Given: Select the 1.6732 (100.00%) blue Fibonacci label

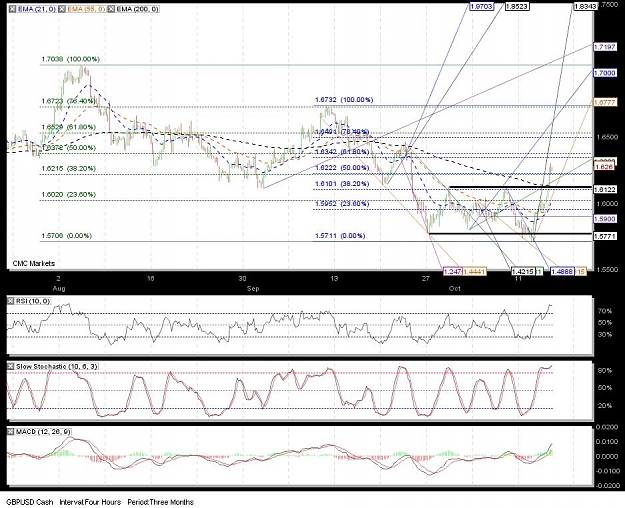Looking at the screenshot, I should pyautogui.click(x=344, y=100).
